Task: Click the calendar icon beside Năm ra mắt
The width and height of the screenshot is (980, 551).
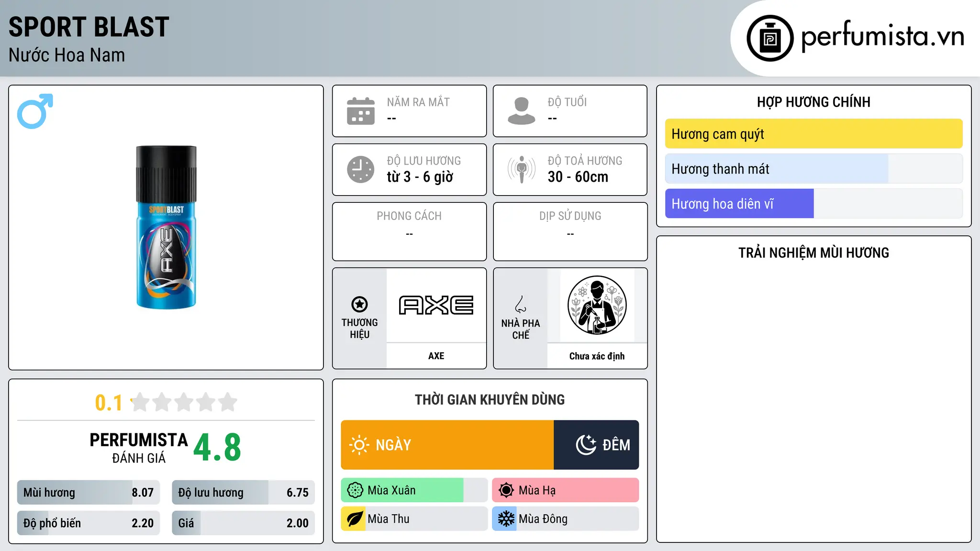Action: [361, 111]
